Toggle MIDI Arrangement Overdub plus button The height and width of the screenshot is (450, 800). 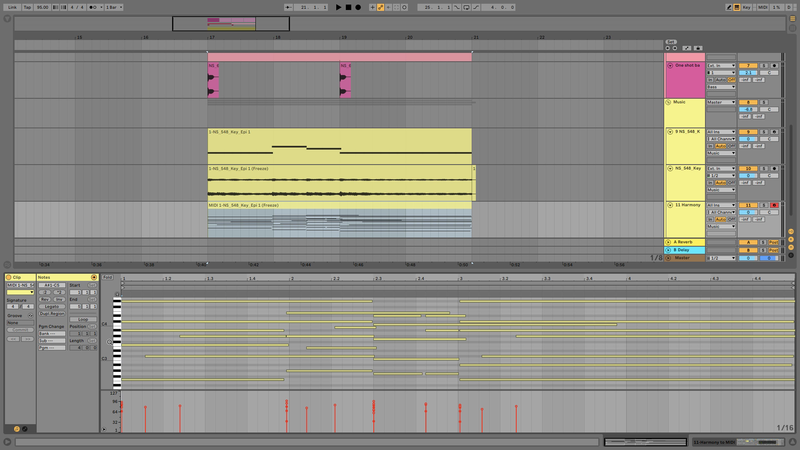372,7
